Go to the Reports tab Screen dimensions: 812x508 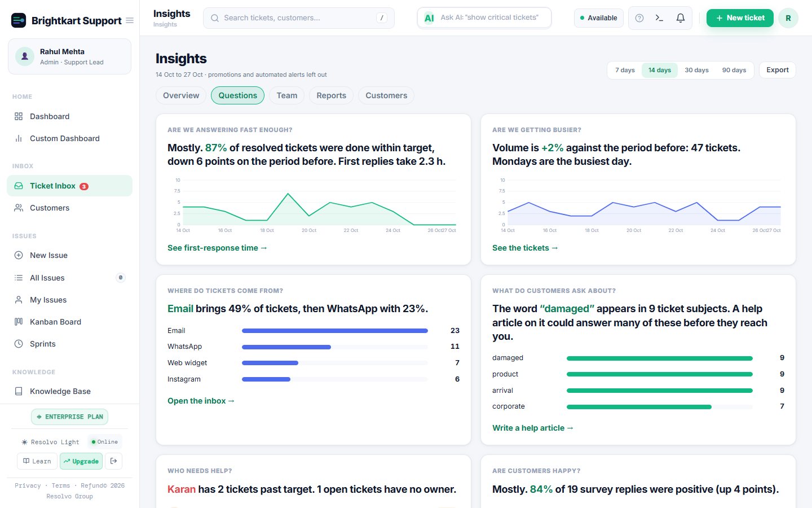point(332,95)
